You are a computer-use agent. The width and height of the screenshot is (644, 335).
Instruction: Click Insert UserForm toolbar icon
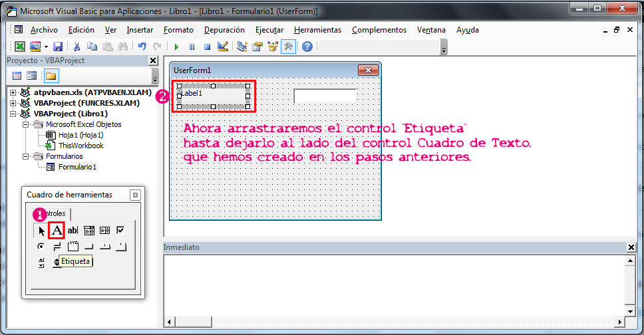point(35,47)
